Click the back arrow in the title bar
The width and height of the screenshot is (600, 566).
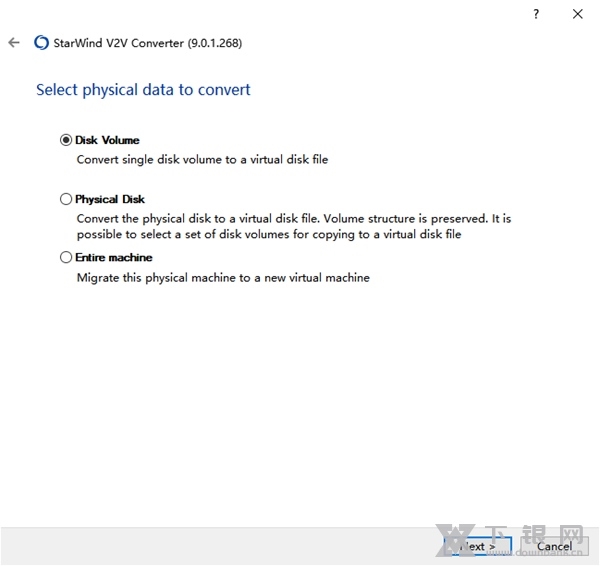[14, 43]
